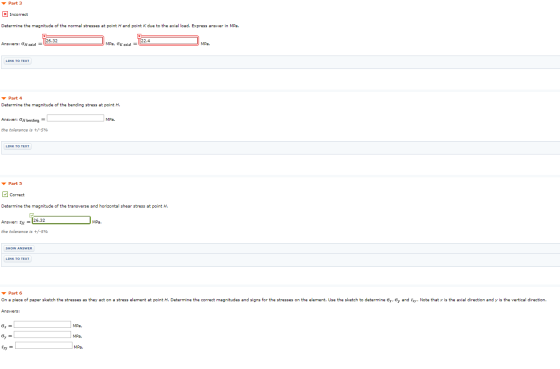The height and width of the screenshot is (369, 560).
Task: Open Link to Text in Part 5
Action: pos(18,259)
